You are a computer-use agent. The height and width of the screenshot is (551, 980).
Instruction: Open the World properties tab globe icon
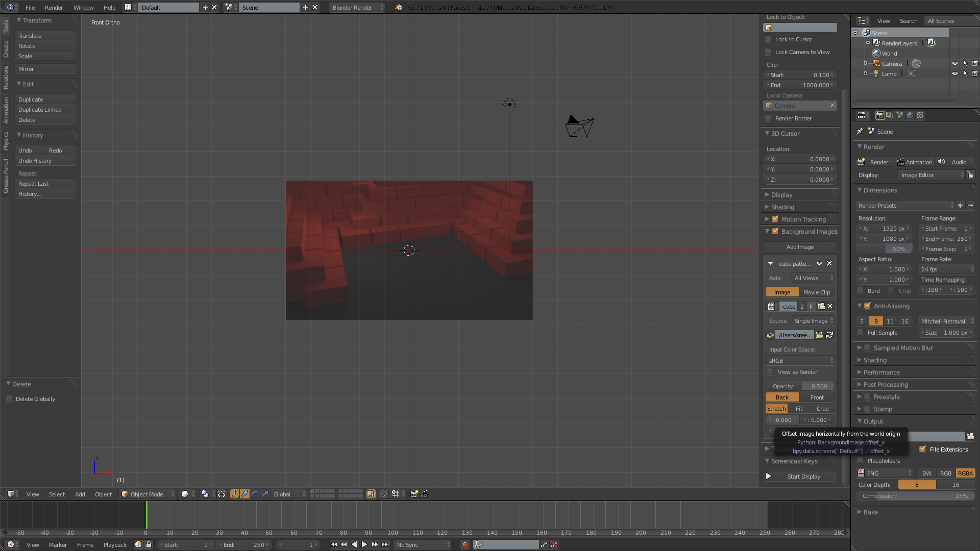[911, 115]
